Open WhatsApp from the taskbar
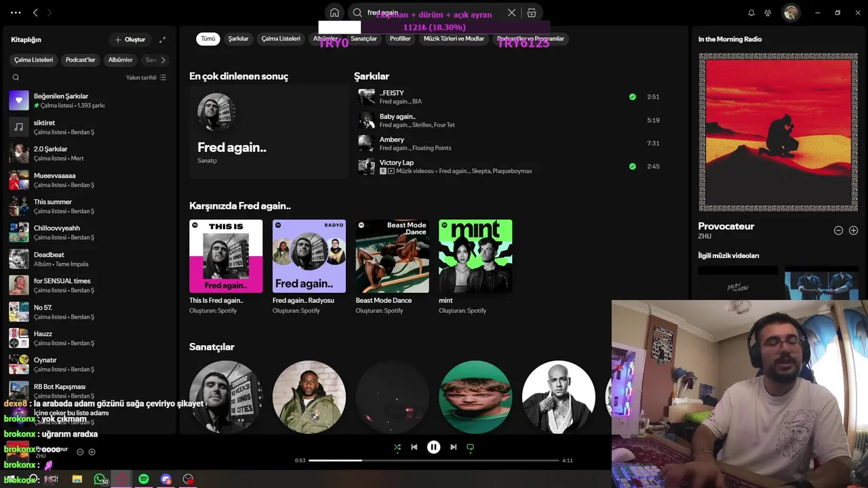868x488 pixels. [x=100, y=479]
